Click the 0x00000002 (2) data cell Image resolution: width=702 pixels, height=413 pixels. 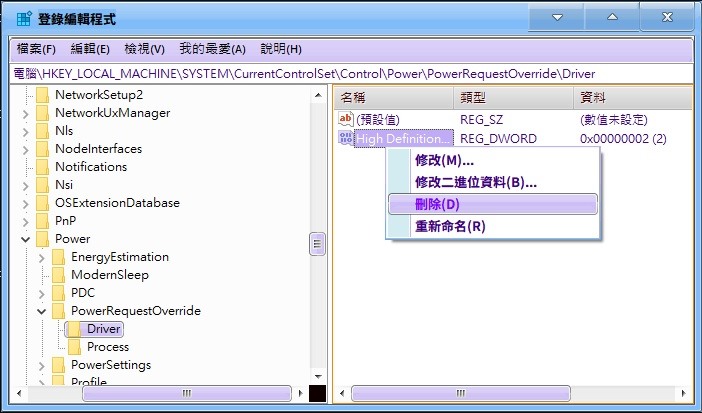click(x=623, y=138)
